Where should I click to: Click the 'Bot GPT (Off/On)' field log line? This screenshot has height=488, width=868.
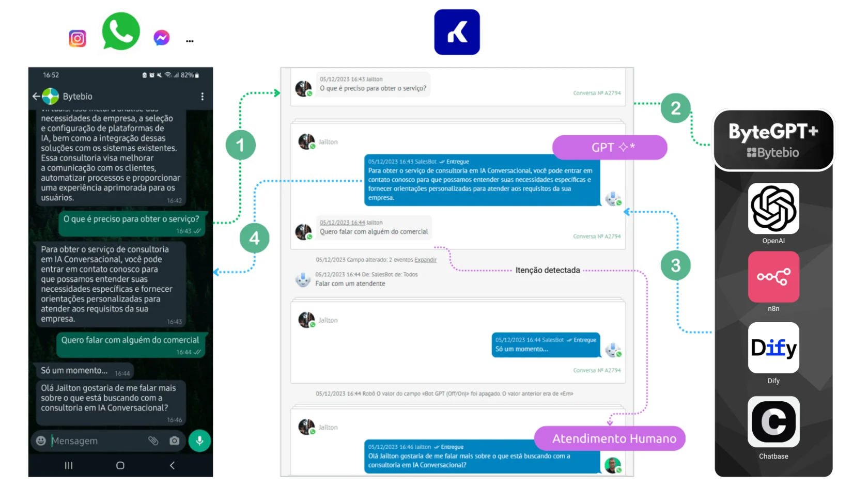coord(444,393)
